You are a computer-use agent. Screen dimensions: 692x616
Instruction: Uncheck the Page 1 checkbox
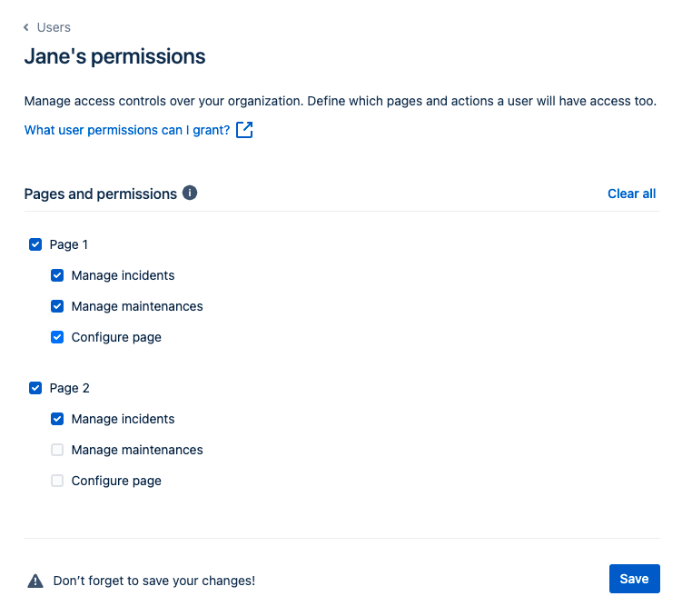coord(35,244)
